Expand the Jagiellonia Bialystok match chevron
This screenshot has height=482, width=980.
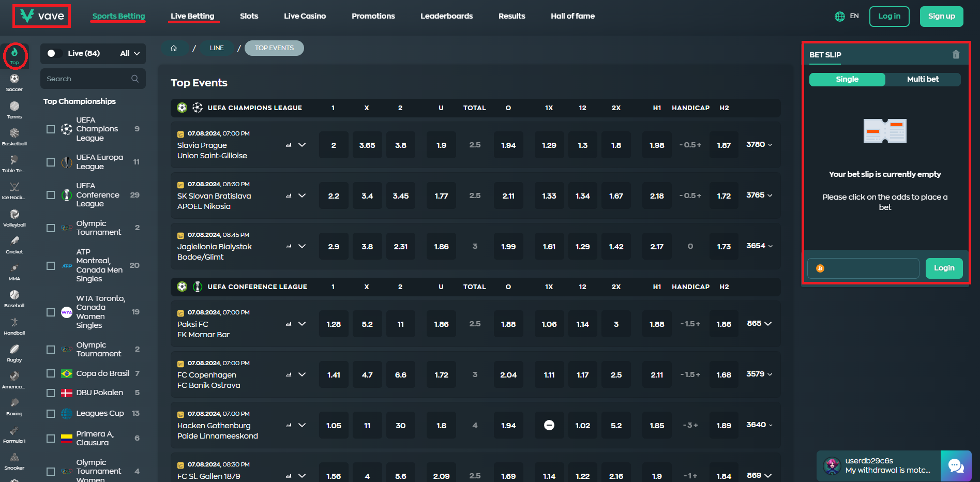[302, 246]
